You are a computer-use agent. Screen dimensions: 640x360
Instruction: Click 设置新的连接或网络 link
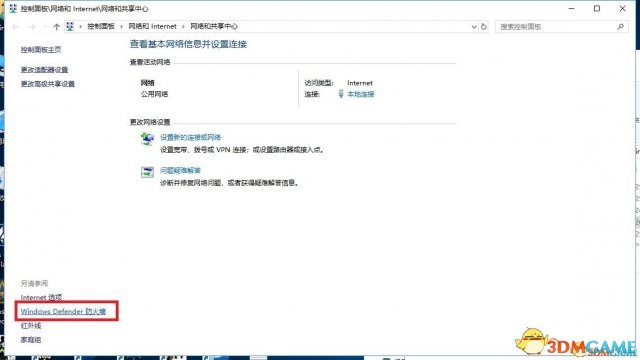pos(190,138)
